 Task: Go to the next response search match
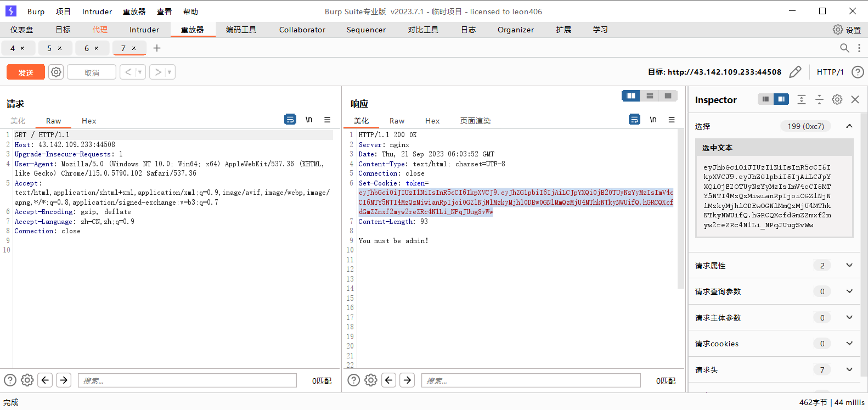click(x=407, y=380)
